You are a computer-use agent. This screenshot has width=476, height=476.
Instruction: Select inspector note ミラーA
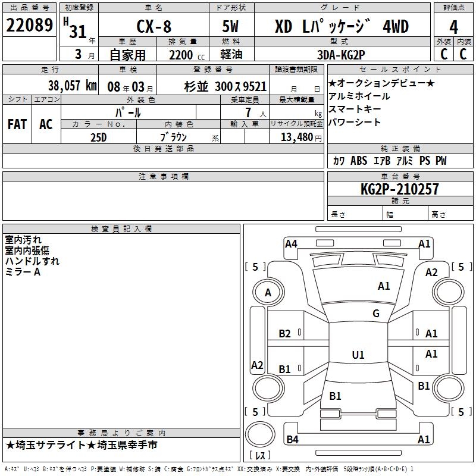click(x=23, y=272)
